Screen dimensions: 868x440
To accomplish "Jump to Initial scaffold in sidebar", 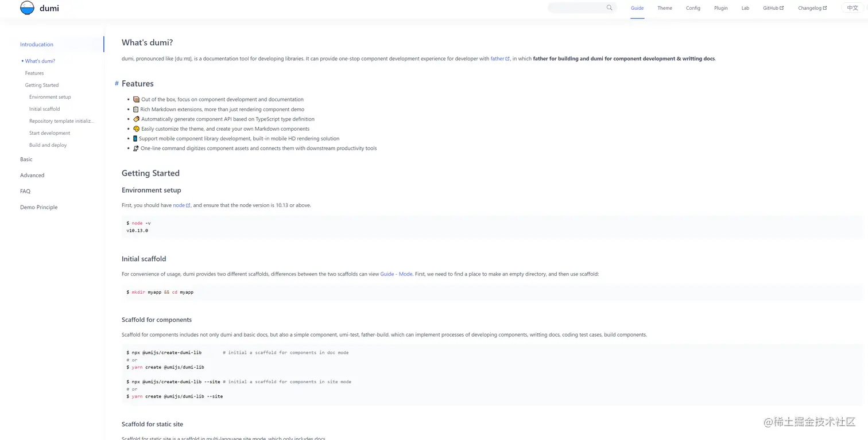I will [45, 109].
